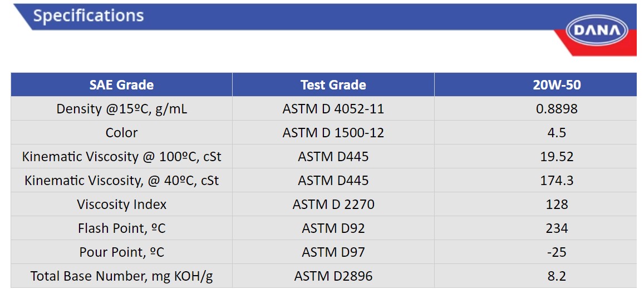
Task: Select the Total Base Number value 8.2
Action: click(x=557, y=276)
